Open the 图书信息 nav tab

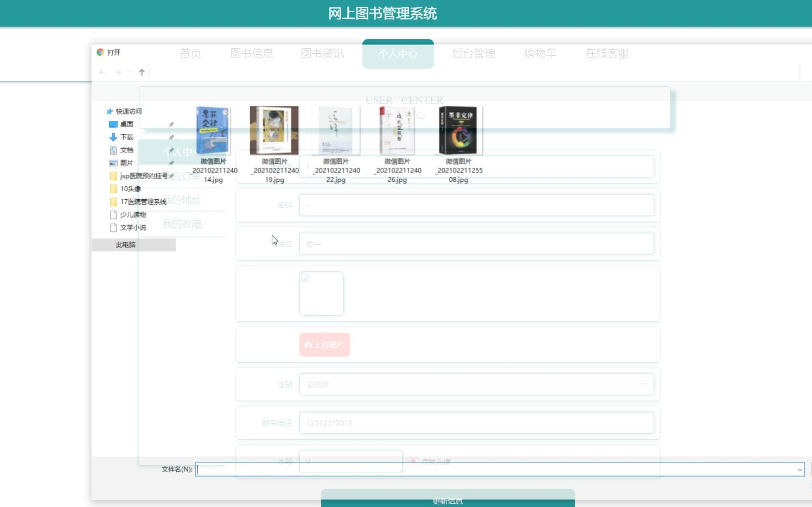point(252,53)
